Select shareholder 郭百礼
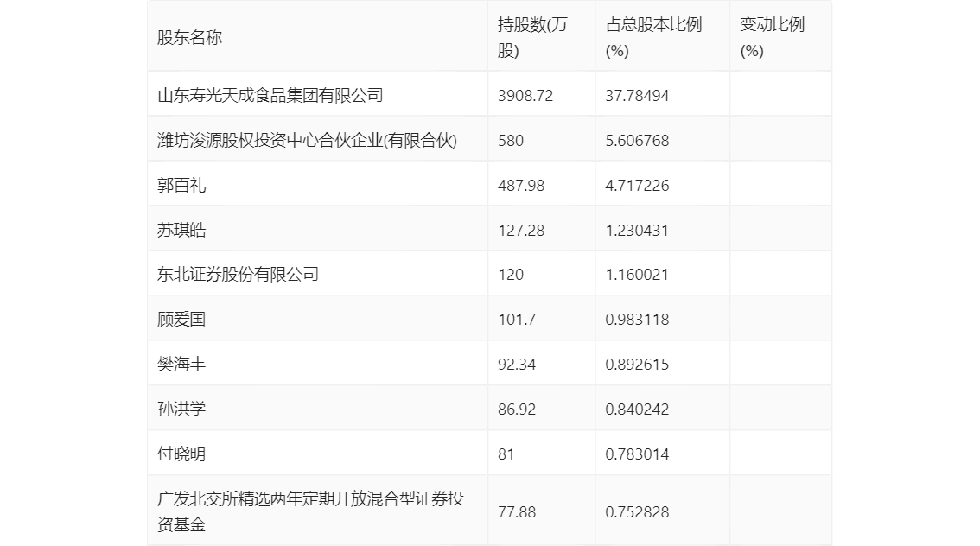 [x=181, y=185]
